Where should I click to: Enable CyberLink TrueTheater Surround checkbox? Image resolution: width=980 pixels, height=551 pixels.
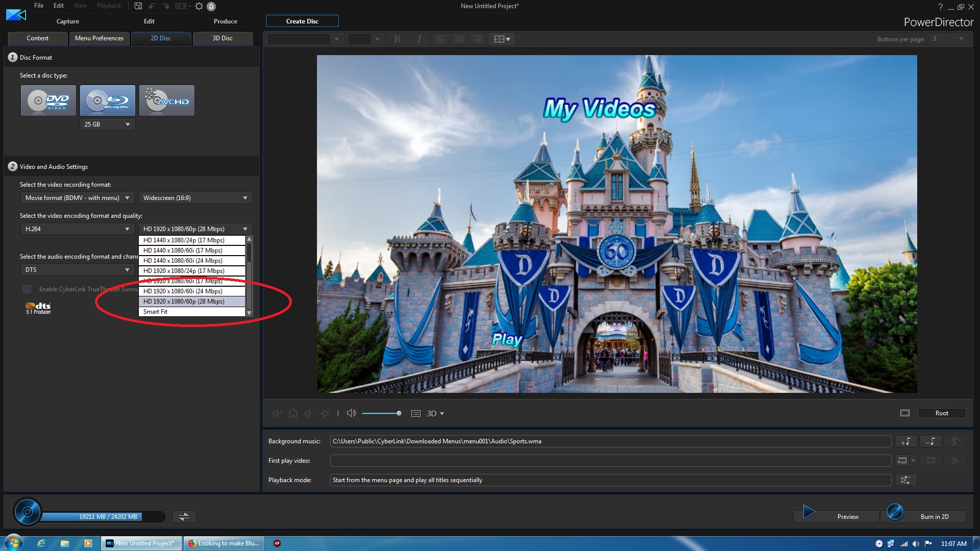pos(27,289)
